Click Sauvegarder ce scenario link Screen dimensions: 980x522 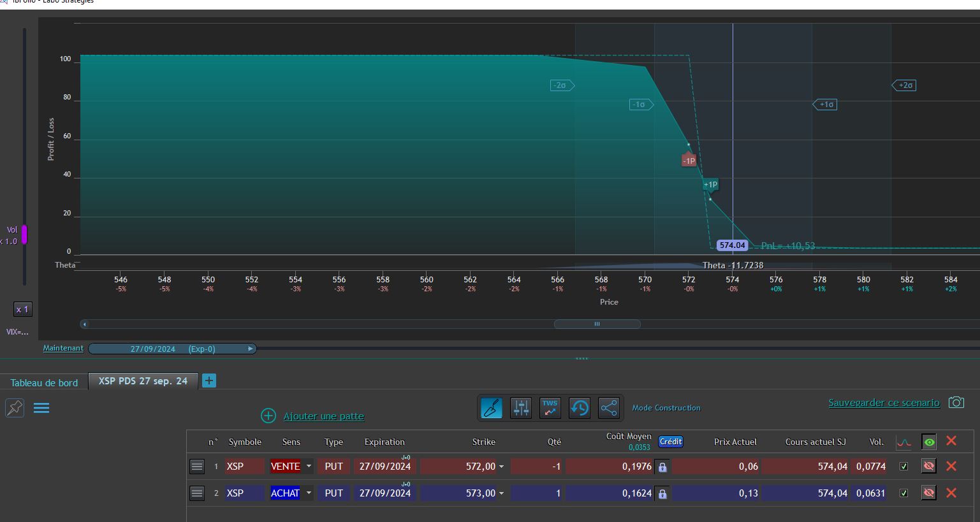(x=883, y=403)
